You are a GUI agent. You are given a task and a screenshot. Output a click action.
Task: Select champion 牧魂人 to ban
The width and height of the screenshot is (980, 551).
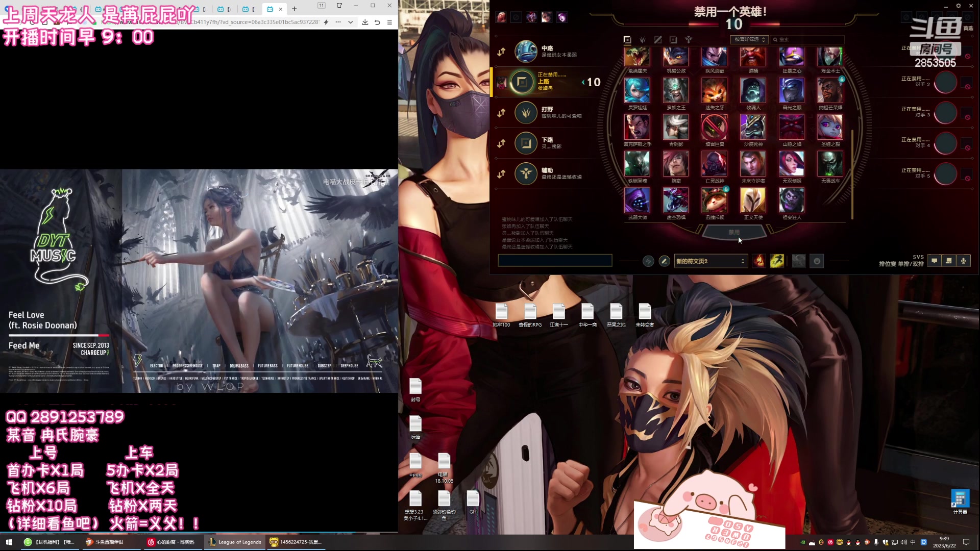[753, 90]
